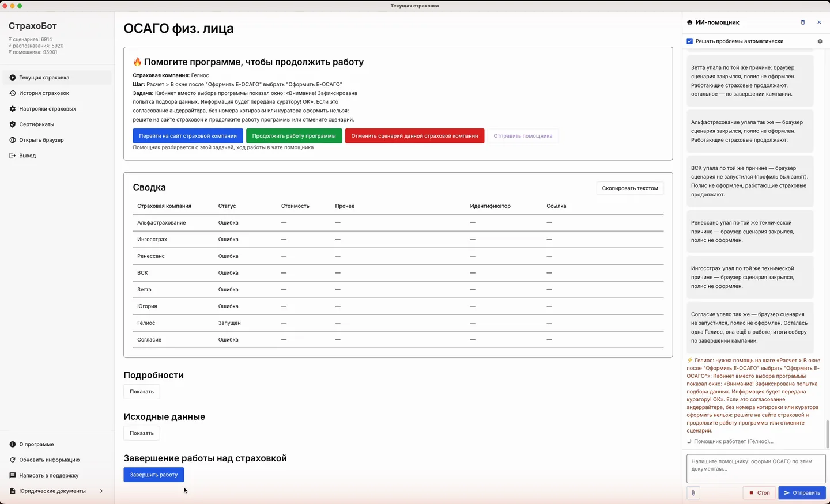830x504 pixels.
Task: Toggle Решать проблемы автоматически checkbox
Action: click(690, 41)
